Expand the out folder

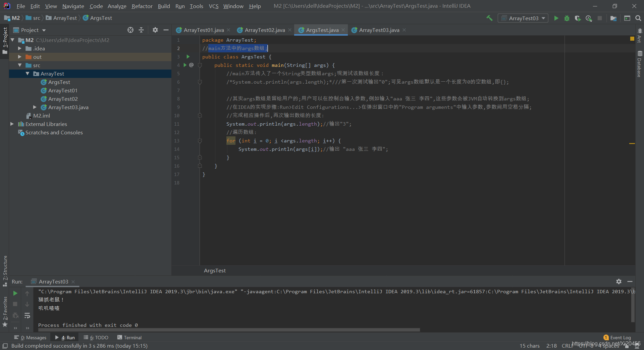pos(19,57)
